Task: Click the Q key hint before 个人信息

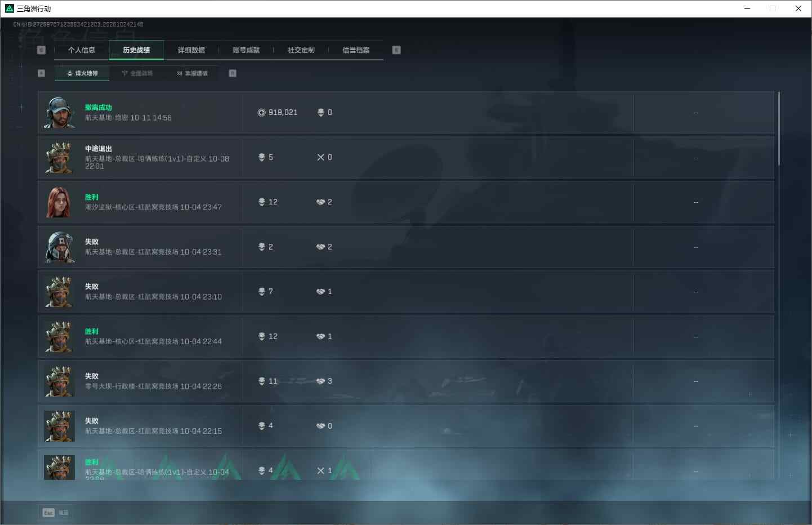Action: click(41, 50)
